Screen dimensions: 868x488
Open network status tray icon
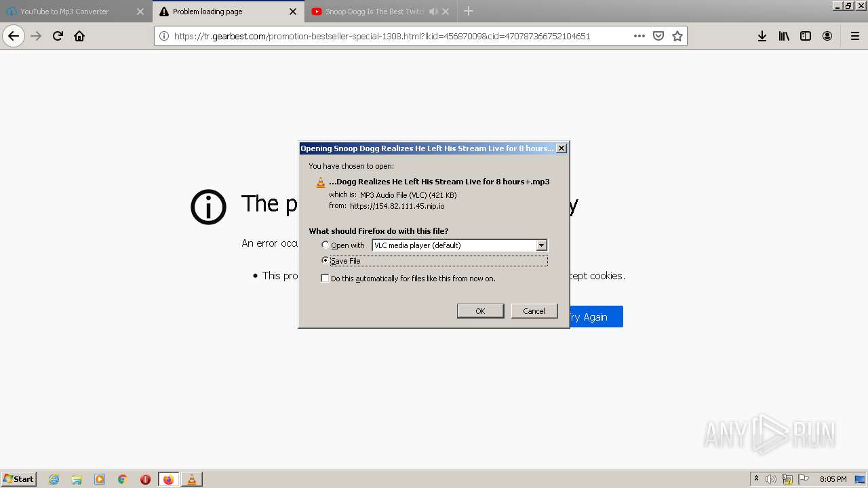tap(787, 479)
